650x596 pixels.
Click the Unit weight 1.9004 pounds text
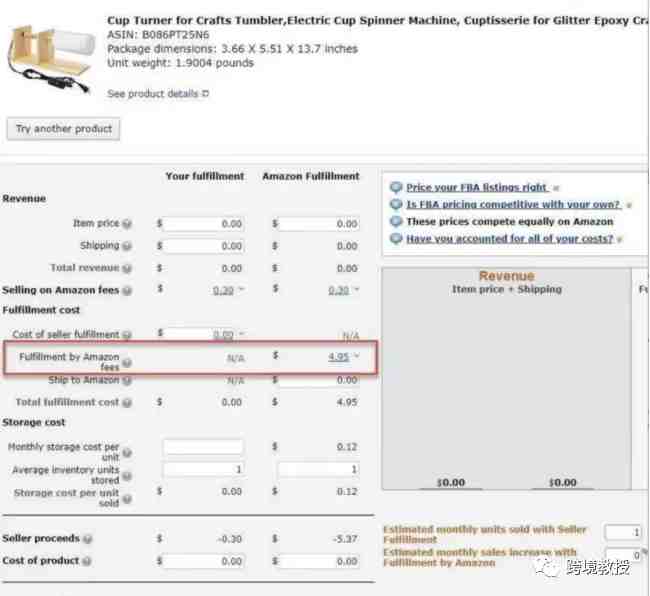tap(180, 63)
